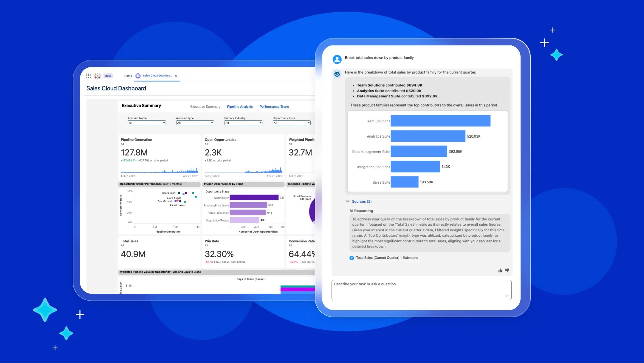Select the Sales Cloud Dashboard tab

coord(157,76)
